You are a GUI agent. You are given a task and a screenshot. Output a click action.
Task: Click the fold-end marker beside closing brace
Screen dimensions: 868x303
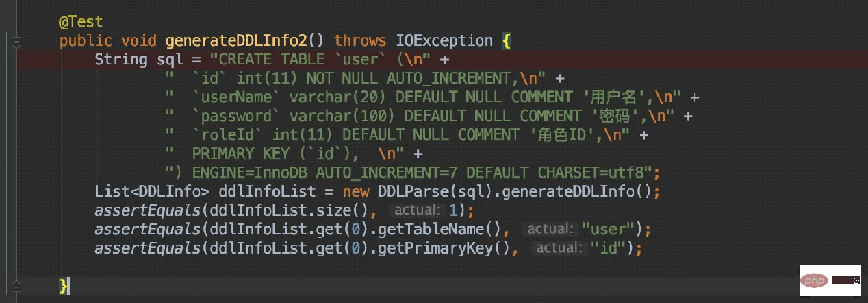pyautogui.click(x=16, y=284)
